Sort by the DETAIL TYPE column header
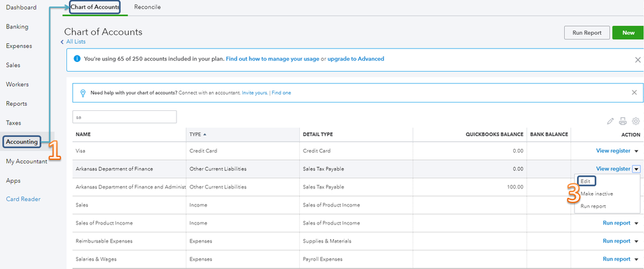Viewport: 644px width, 269px height. (317, 134)
